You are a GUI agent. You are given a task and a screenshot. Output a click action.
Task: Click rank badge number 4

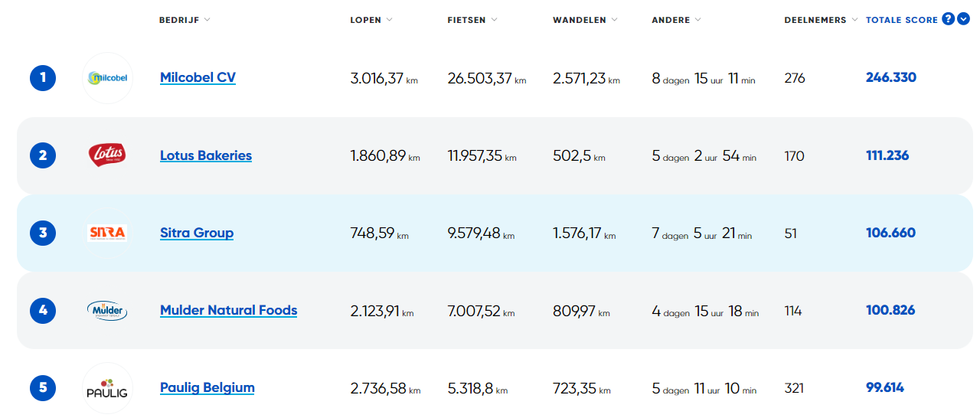43,310
